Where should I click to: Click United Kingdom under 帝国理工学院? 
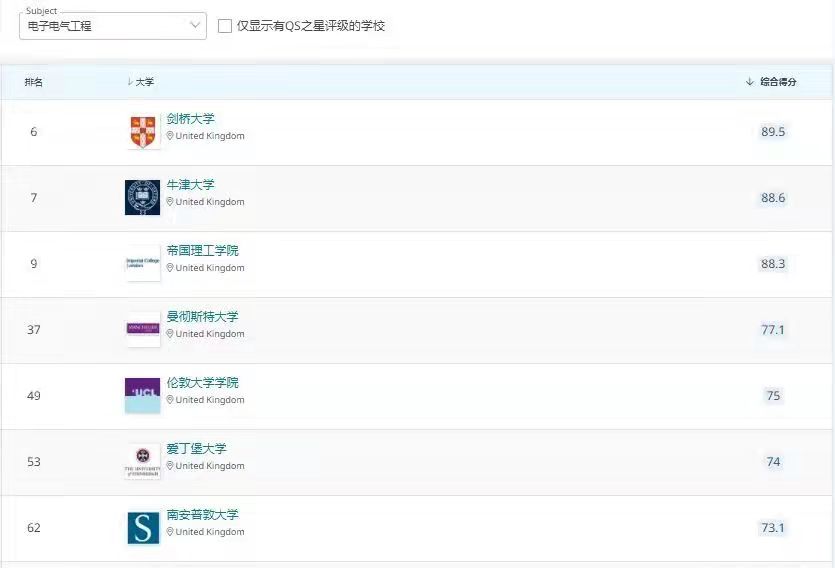(210, 268)
